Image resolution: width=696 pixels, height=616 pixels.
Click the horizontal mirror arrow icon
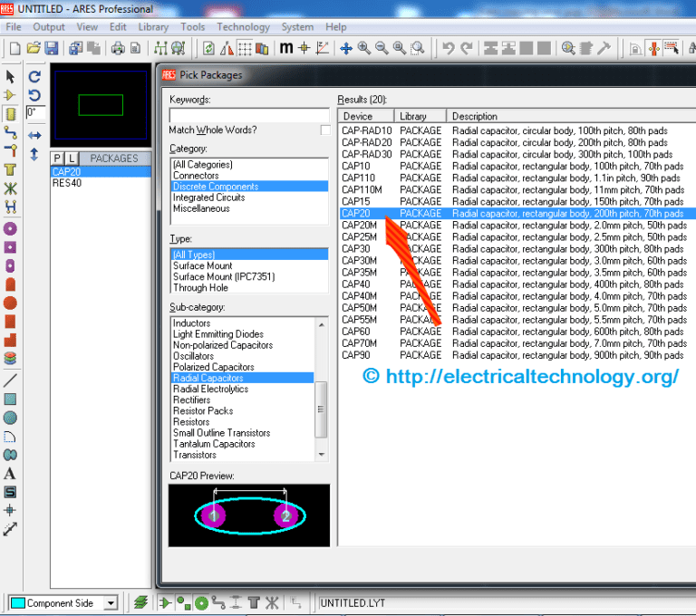34,135
